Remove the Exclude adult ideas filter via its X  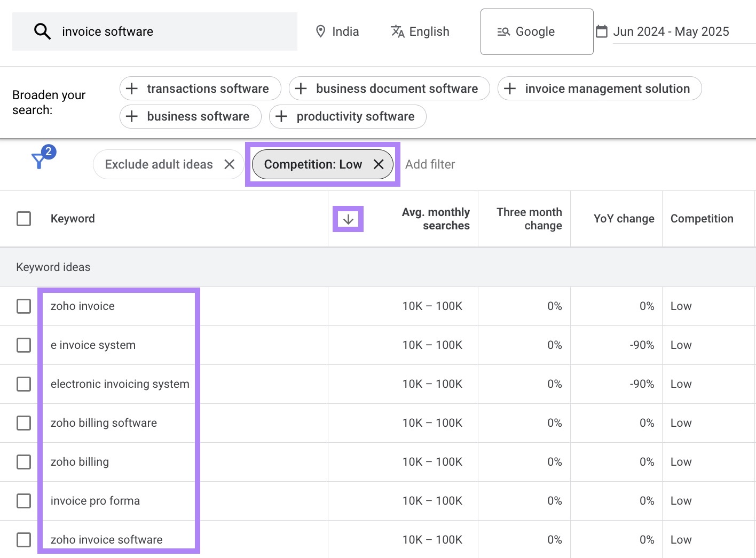click(230, 164)
